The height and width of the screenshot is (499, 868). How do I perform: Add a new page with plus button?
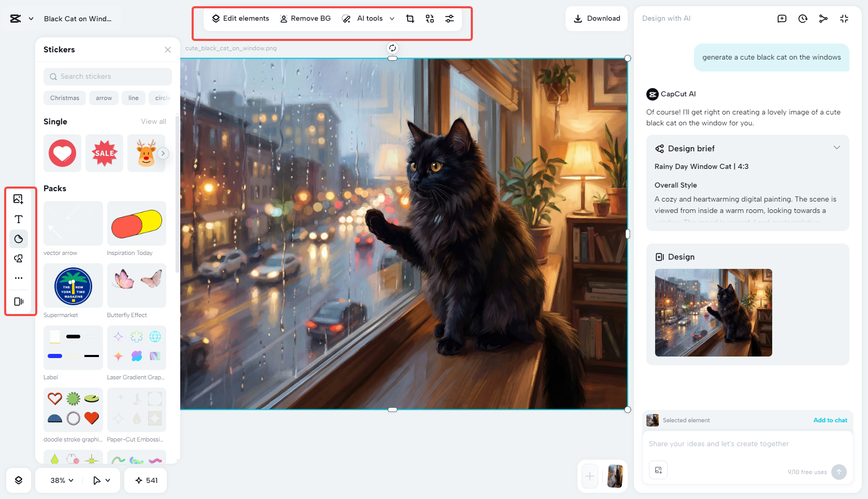tap(590, 476)
